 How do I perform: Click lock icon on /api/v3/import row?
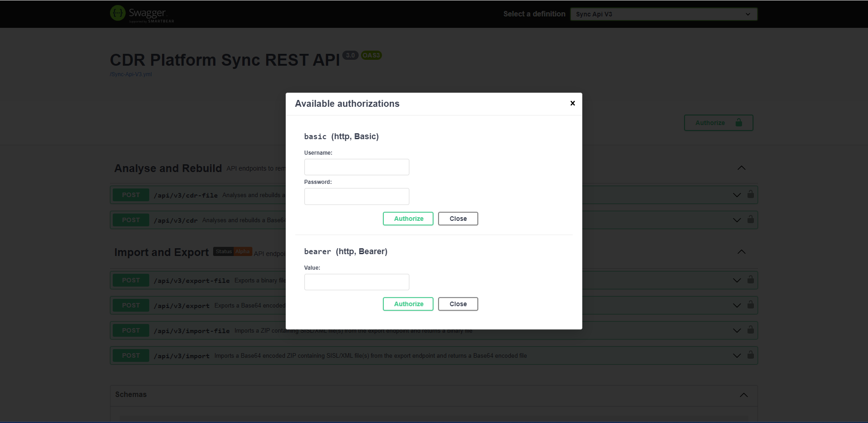coord(750,355)
